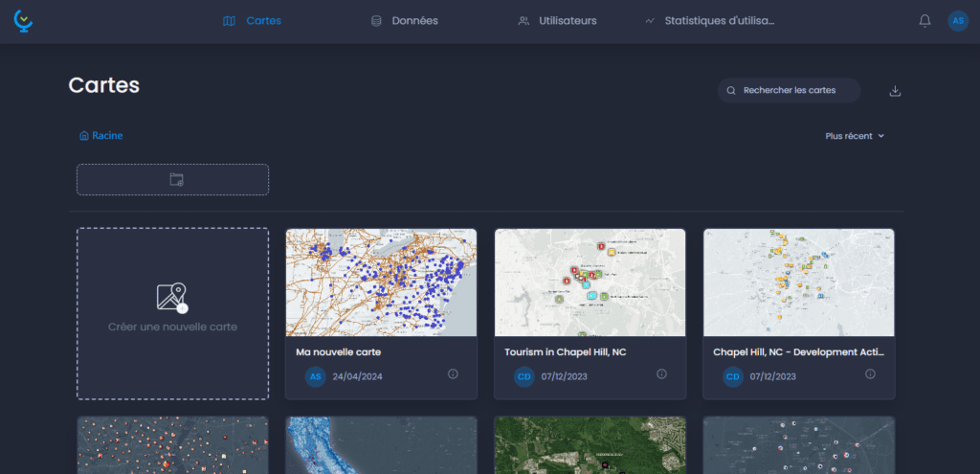Expand the Plus récent sort dropdown

pos(855,136)
